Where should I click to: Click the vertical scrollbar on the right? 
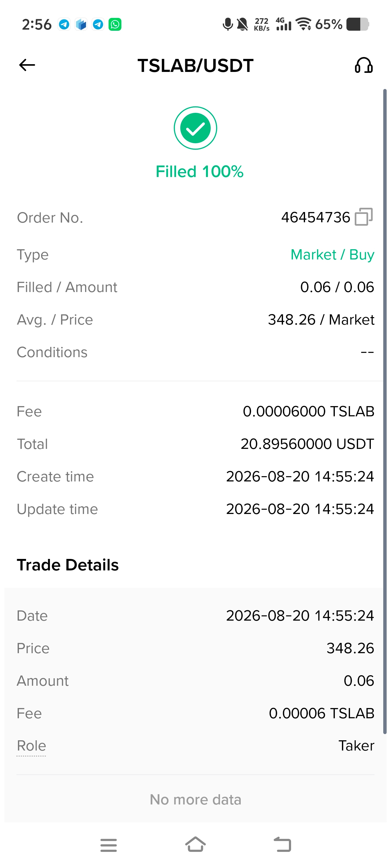click(385, 411)
